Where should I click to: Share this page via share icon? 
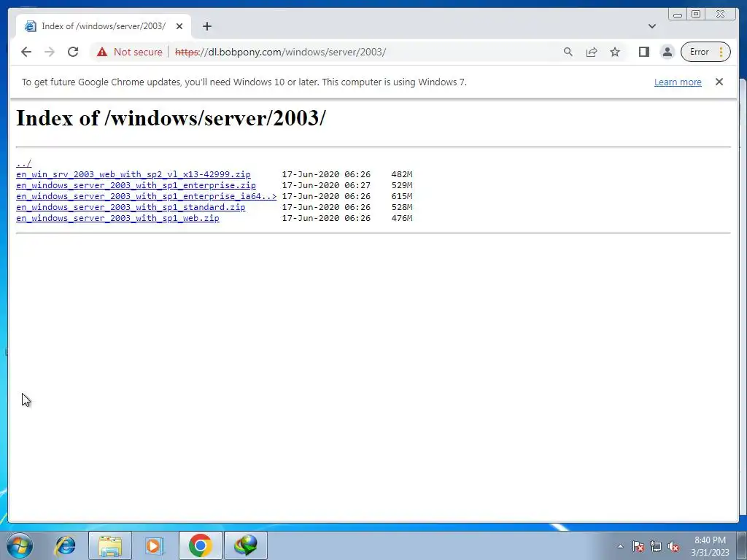coord(592,52)
